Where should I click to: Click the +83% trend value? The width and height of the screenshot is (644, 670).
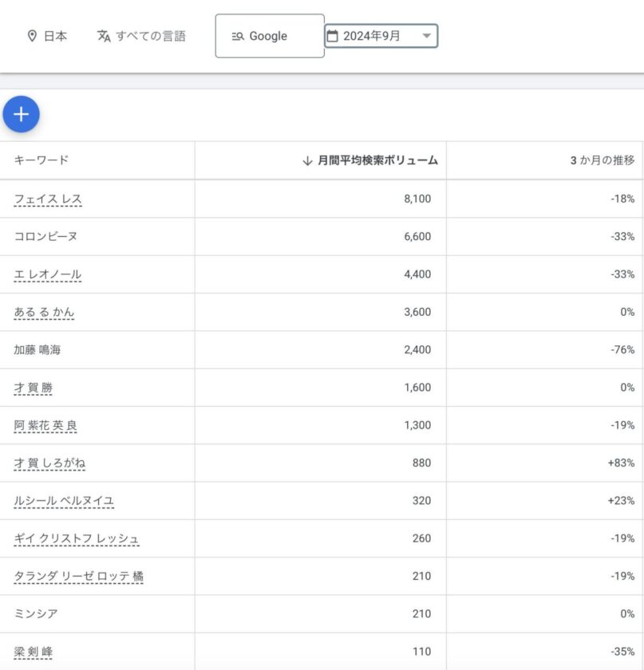coord(622,463)
